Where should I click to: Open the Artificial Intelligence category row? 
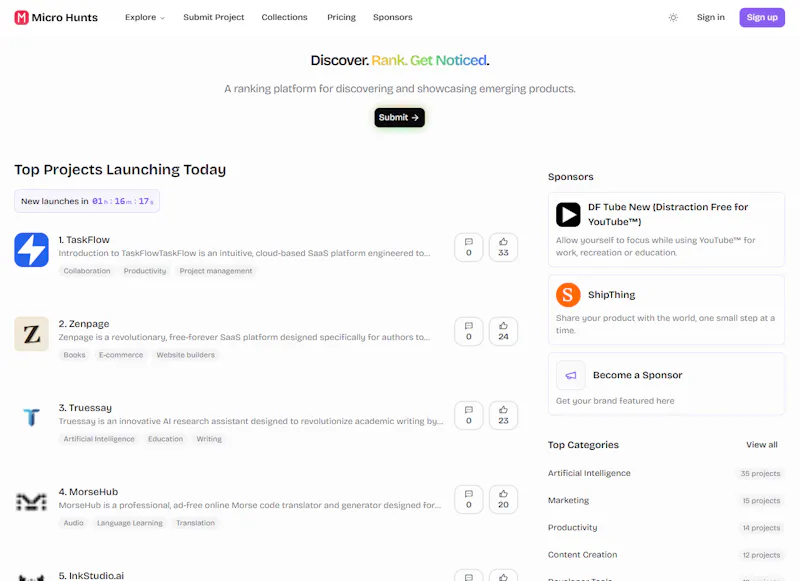coord(664,473)
